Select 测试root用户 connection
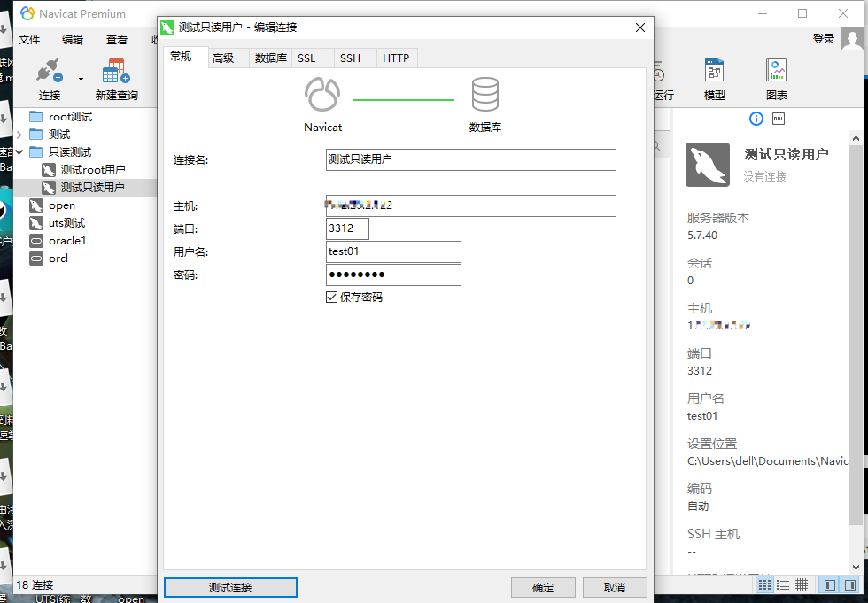868x603 pixels. pos(92,170)
